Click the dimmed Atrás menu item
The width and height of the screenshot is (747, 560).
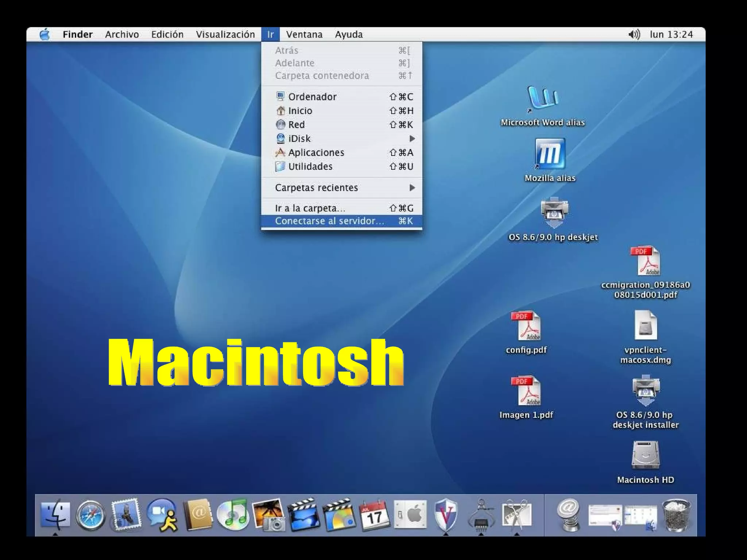(x=342, y=50)
